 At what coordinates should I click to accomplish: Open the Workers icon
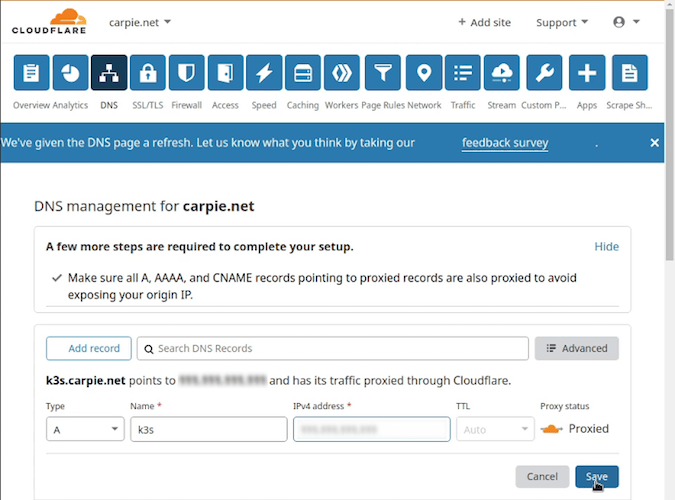pyautogui.click(x=342, y=73)
